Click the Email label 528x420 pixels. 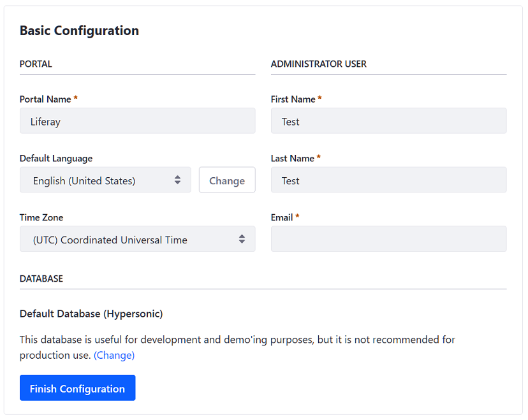click(282, 217)
